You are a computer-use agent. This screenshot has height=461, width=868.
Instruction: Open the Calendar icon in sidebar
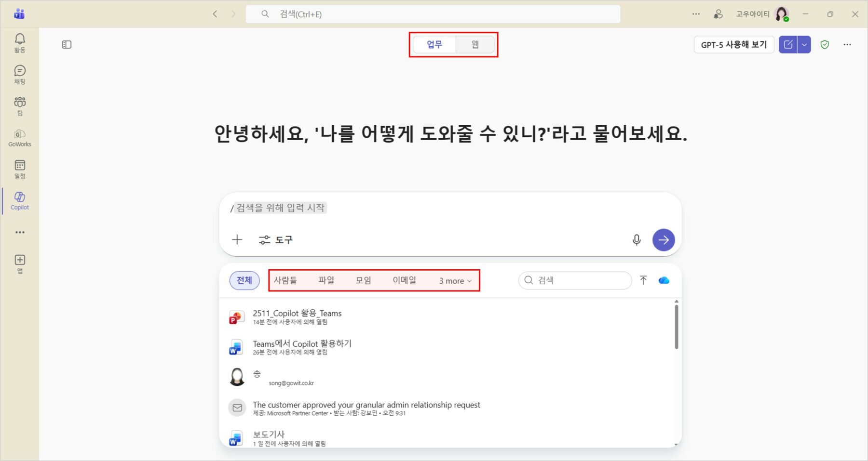pyautogui.click(x=20, y=169)
